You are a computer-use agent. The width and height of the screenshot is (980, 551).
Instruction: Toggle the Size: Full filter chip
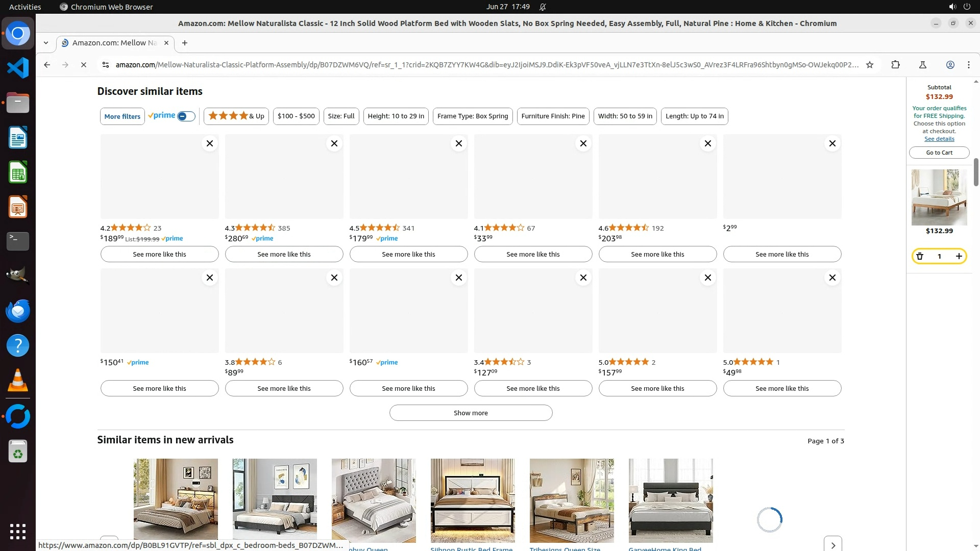coord(341,116)
